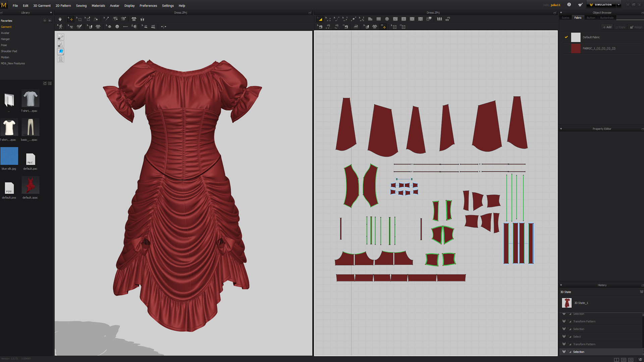Click the refresh icon in library panel
This screenshot has width=644, height=362.
click(x=45, y=83)
